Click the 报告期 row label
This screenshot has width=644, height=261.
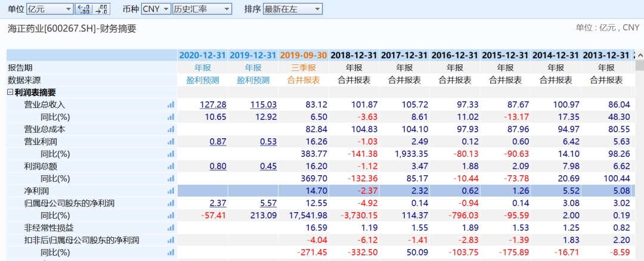click(20, 68)
